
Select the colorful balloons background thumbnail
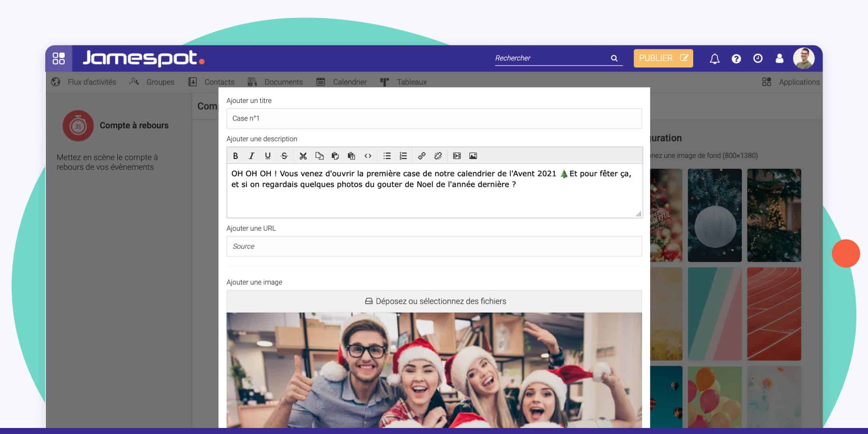(x=714, y=397)
